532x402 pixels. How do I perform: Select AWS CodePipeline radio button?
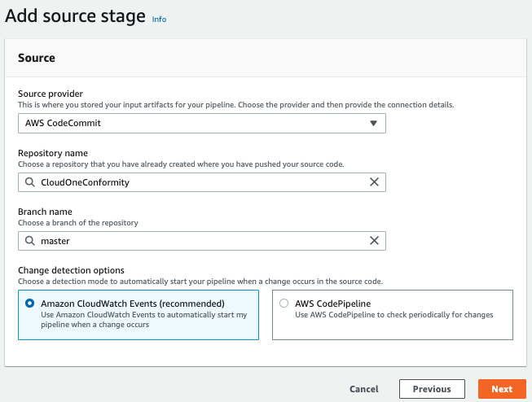(x=284, y=303)
